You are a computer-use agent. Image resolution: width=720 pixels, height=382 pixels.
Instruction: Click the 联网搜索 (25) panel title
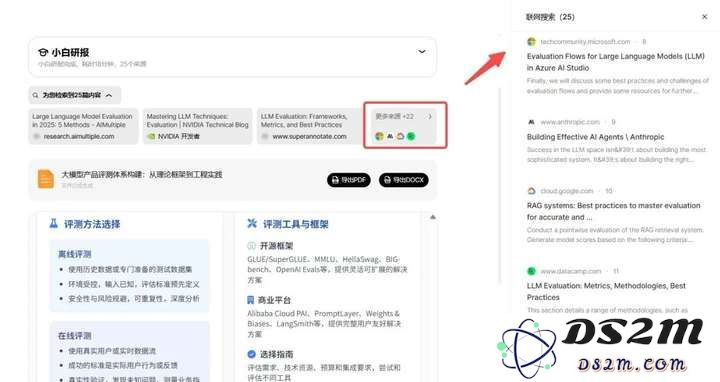[x=550, y=17]
